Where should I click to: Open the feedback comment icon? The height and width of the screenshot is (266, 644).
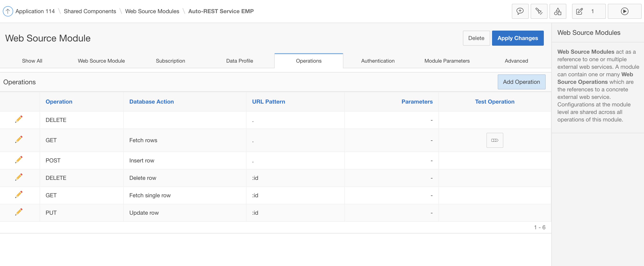click(x=520, y=11)
